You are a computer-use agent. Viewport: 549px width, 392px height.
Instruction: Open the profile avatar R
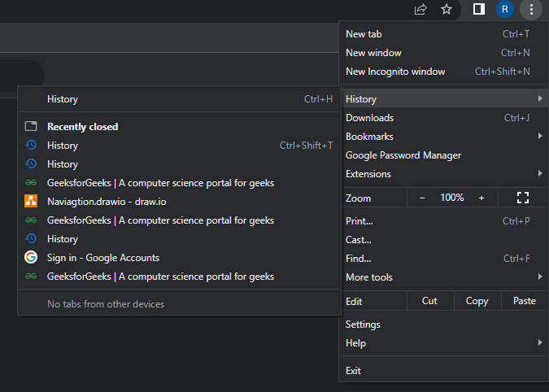pyautogui.click(x=505, y=10)
